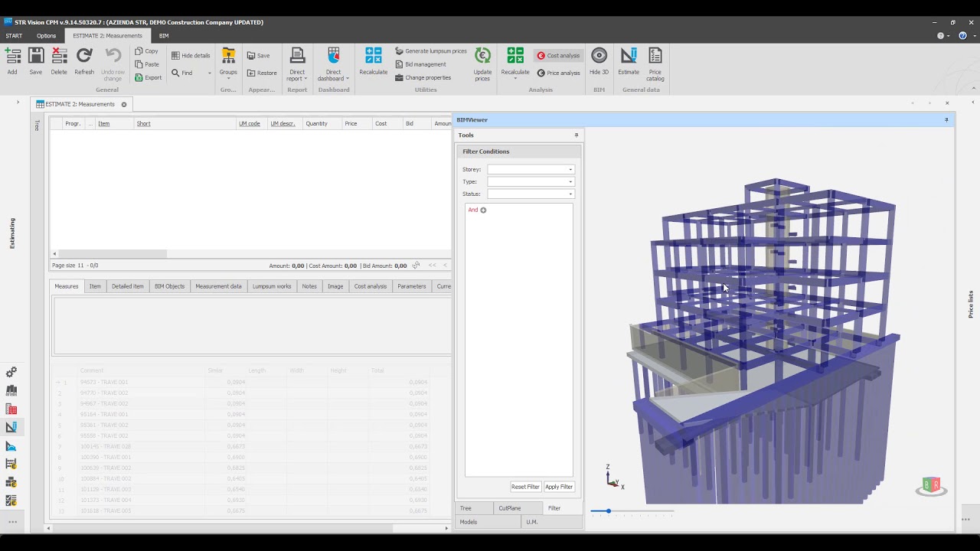Click the blue excavator sidebar icon
Screen dimensions: 980x551
click(11, 446)
